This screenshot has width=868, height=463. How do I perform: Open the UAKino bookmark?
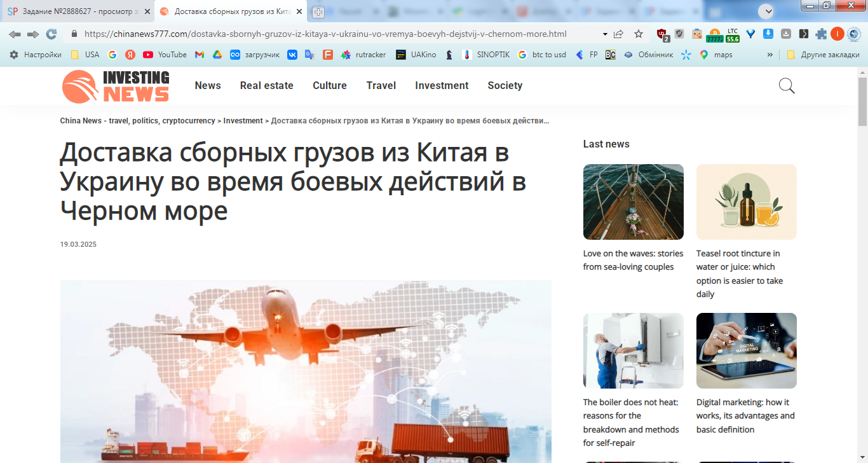coord(416,55)
